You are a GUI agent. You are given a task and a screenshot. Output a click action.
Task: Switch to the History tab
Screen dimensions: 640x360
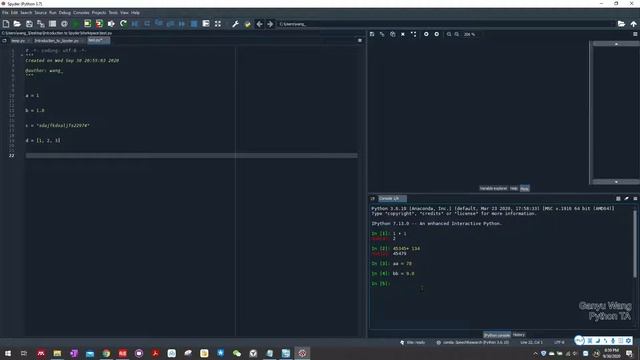[x=519, y=335]
